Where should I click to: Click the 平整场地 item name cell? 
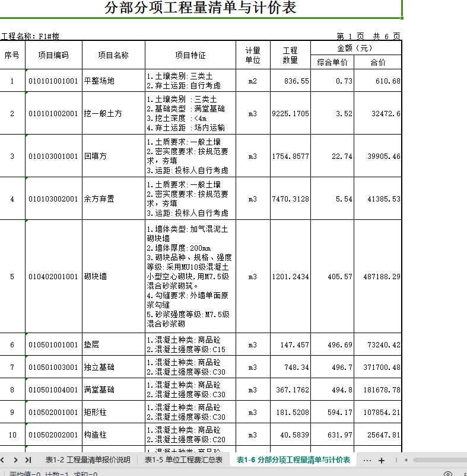(114, 81)
